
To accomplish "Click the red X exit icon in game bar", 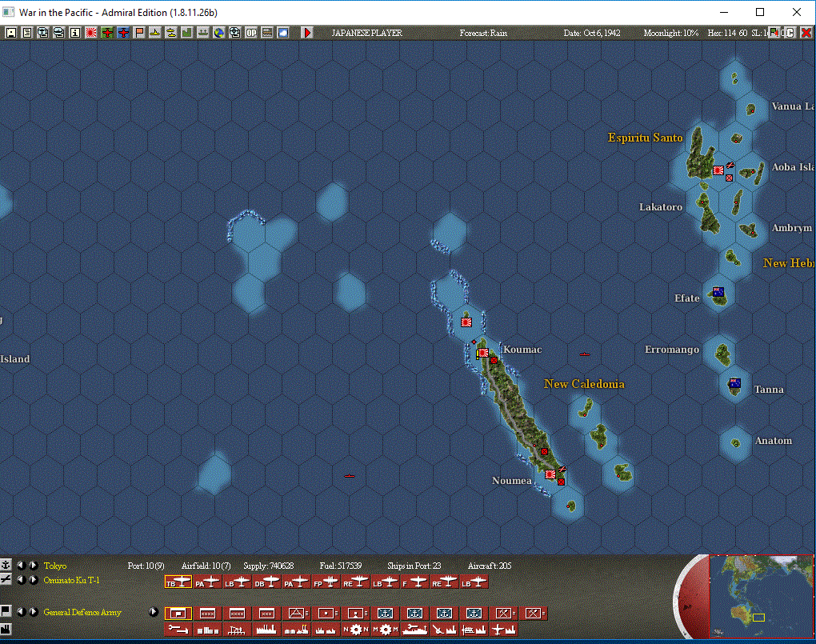I will pos(806,33).
